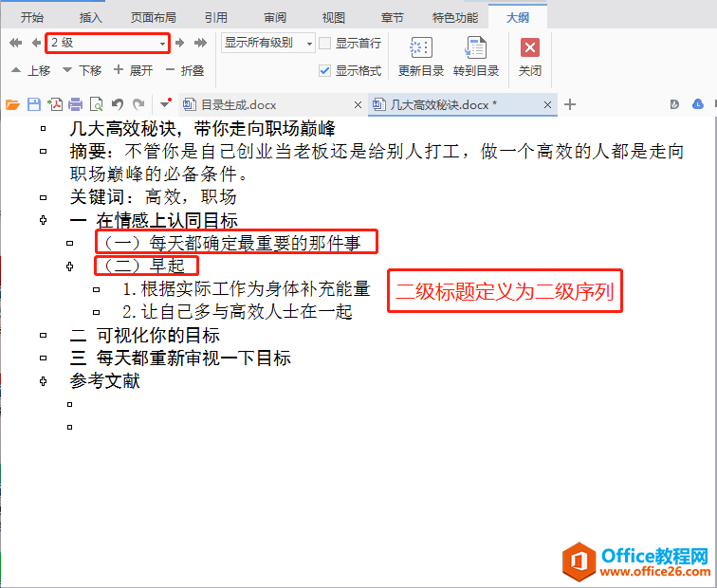Open the outline level dropdown showing 2 级
Image resolution: width=717 pixels, height=588 pixels.
[x=107, y=43]
